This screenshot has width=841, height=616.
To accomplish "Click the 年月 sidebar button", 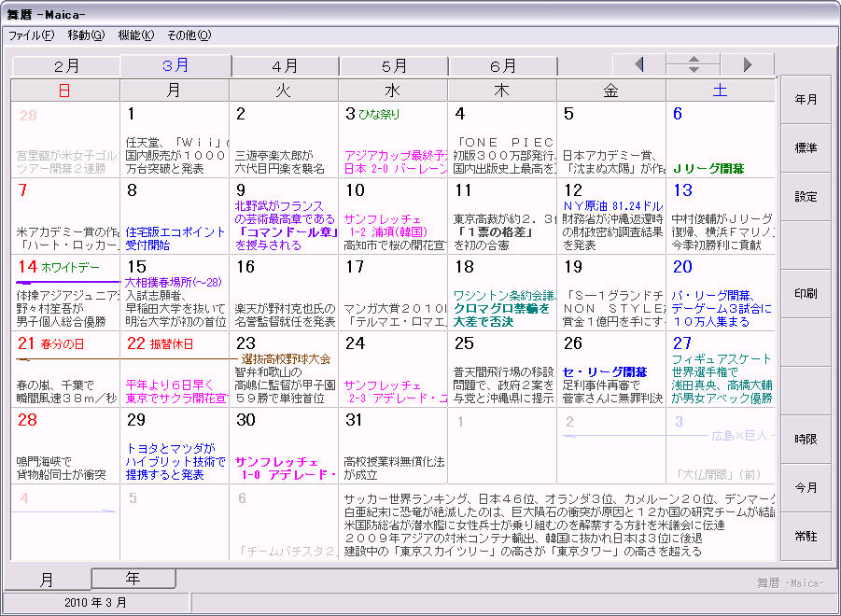I will pos(806,100).
